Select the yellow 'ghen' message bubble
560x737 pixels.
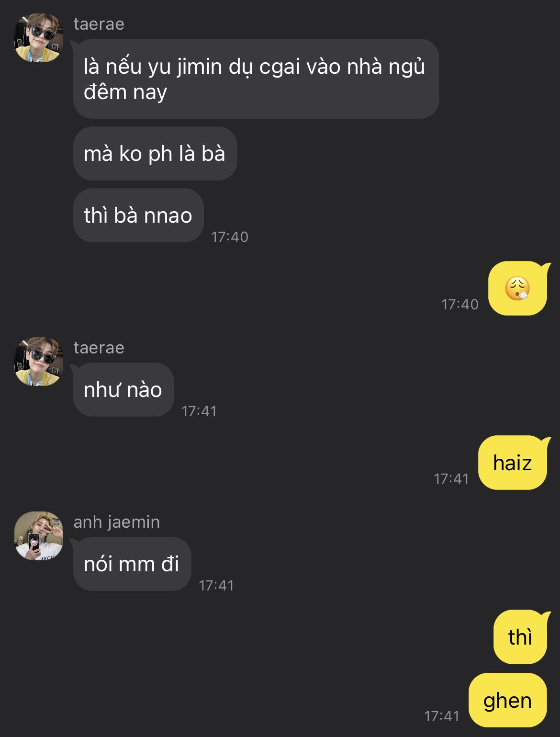(508, 700)
